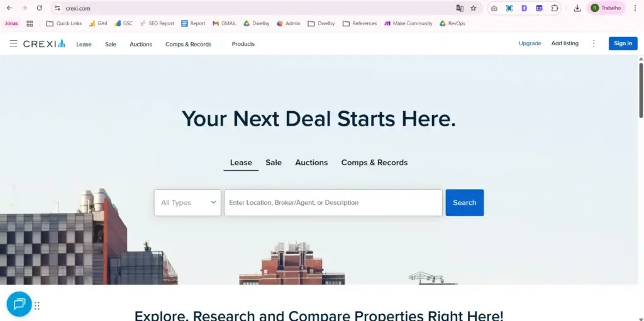Open the blue chat bubble widget
This screenshot has width=644, height=321.
pos(19,304)
